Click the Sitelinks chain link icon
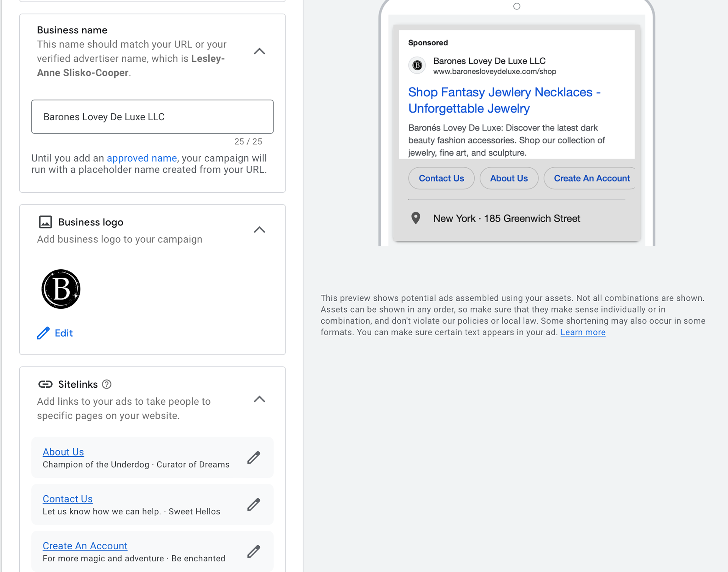The height and width of the screenshot is (572, 728). pyautogui.click(x=45, y=384)
